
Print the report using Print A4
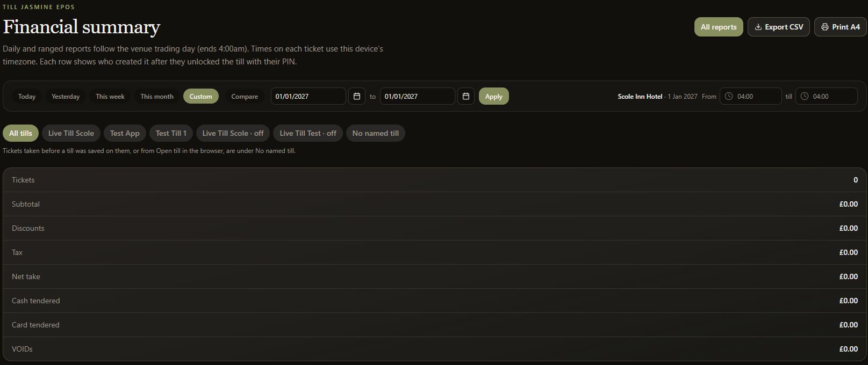[x=840, y=27]
